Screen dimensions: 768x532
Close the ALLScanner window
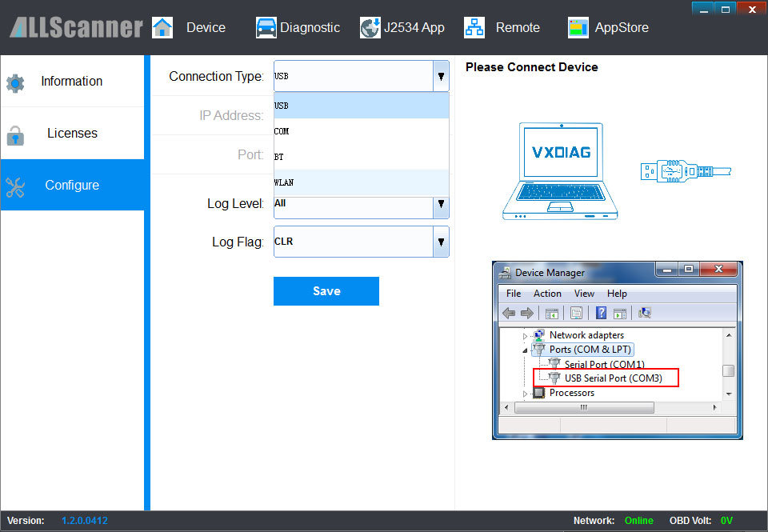(x=752, y=9)
